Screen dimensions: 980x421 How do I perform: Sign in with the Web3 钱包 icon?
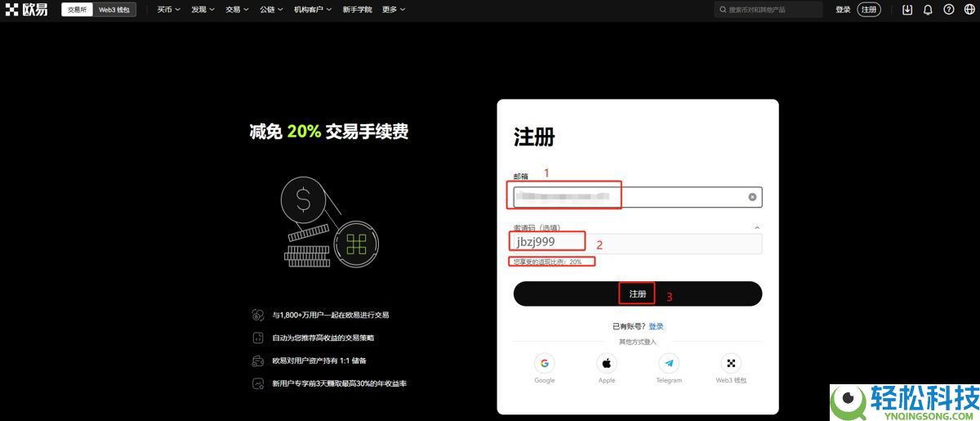pos(731,363)
